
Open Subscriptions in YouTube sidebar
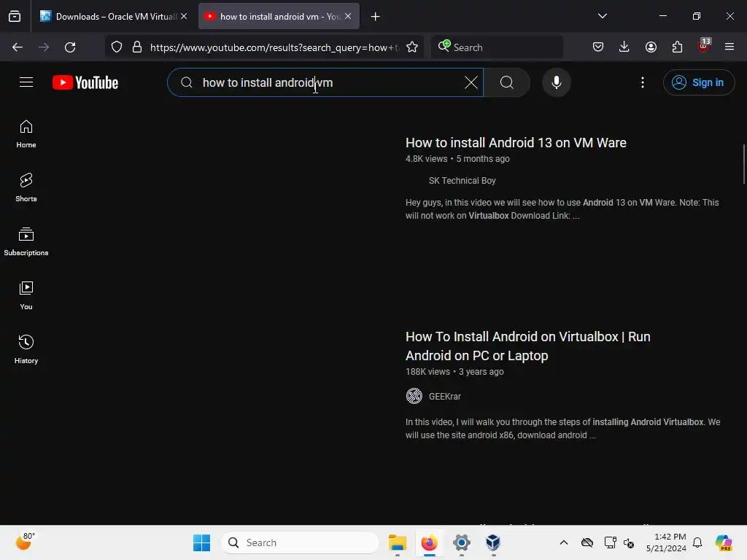(x=26, y=241)
